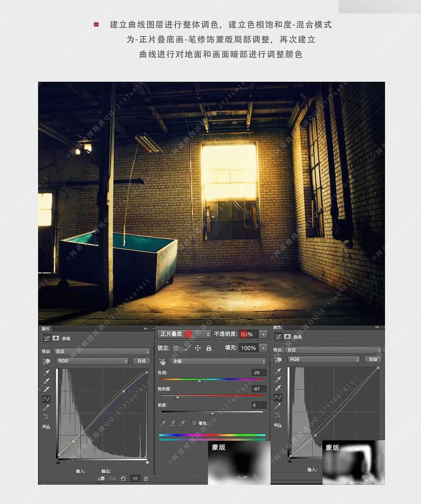
Task: Click 蒙版 mask thumbnail under hue/saturation panel
Action: 239,462
